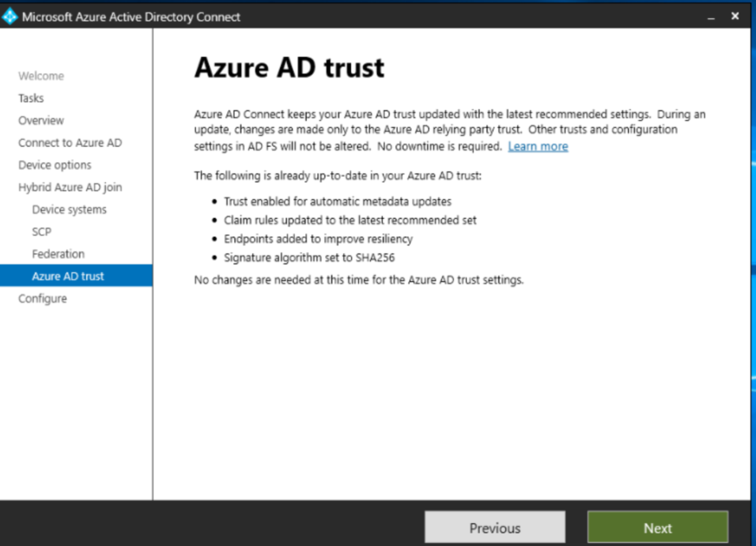Click the Azure AD trust page heading
Image resolution: width=756 pixels, height=546 pixels.
click(289, 67)
